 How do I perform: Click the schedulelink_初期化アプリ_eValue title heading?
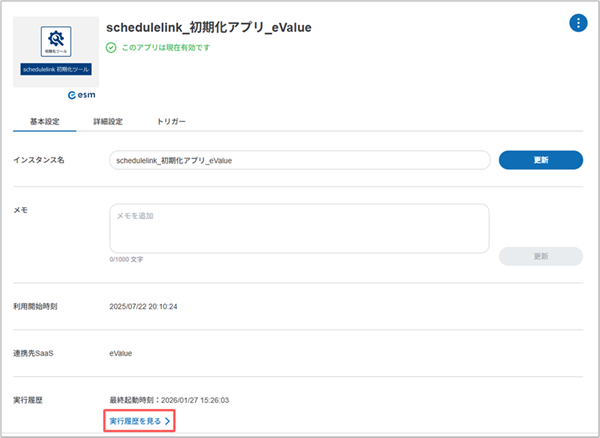click(x=208, y=26)
